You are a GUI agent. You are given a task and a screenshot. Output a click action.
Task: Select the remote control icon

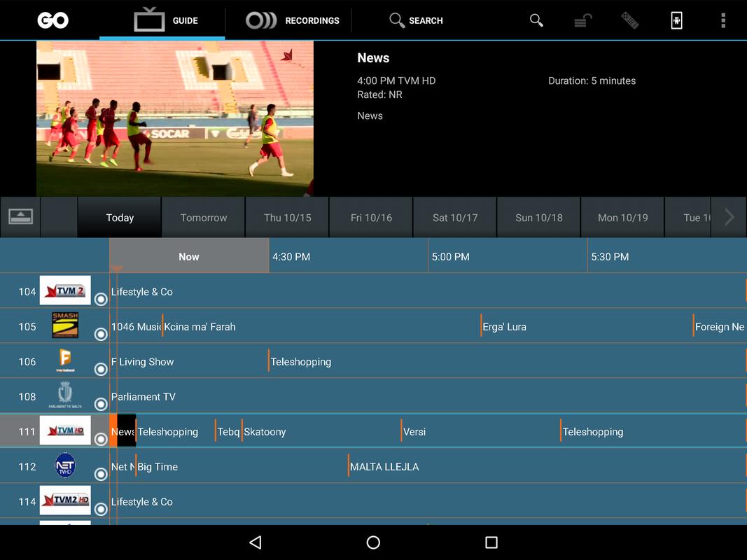(629, 20)
